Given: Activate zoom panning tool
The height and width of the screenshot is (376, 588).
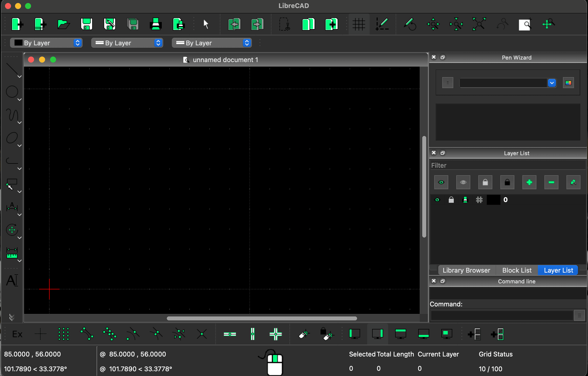Looking at the screenshot, I should click(548, 24).
